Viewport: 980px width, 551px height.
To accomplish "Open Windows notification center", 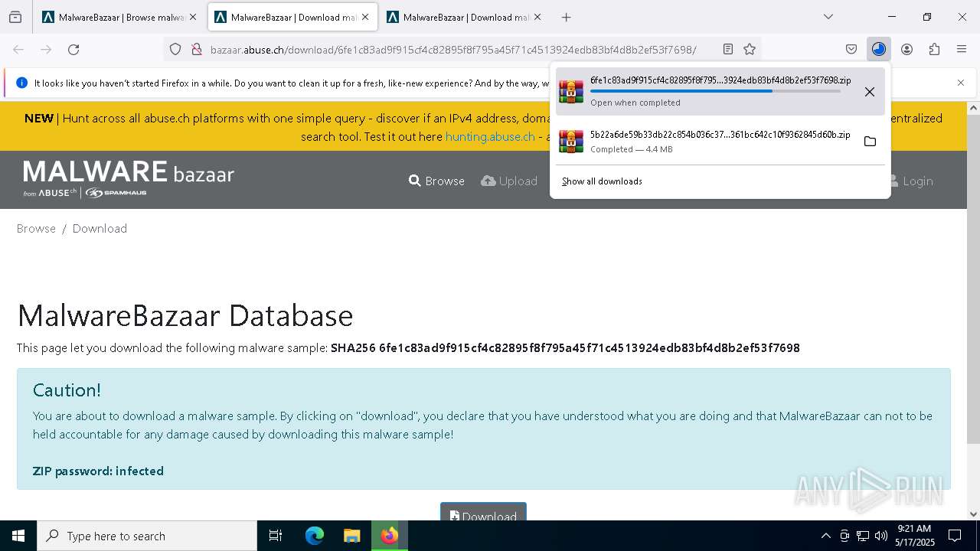I will click(x=955, y=536).
